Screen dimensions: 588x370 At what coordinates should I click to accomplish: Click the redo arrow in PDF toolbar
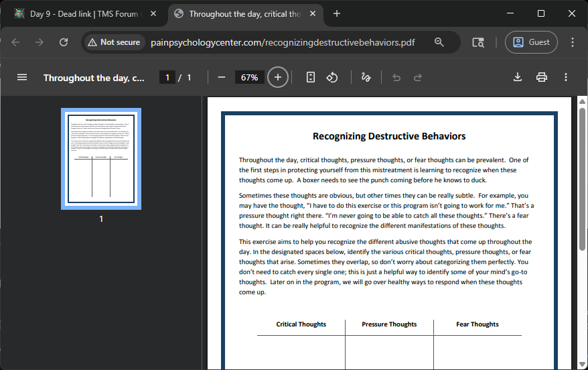[x=417, y=77]
